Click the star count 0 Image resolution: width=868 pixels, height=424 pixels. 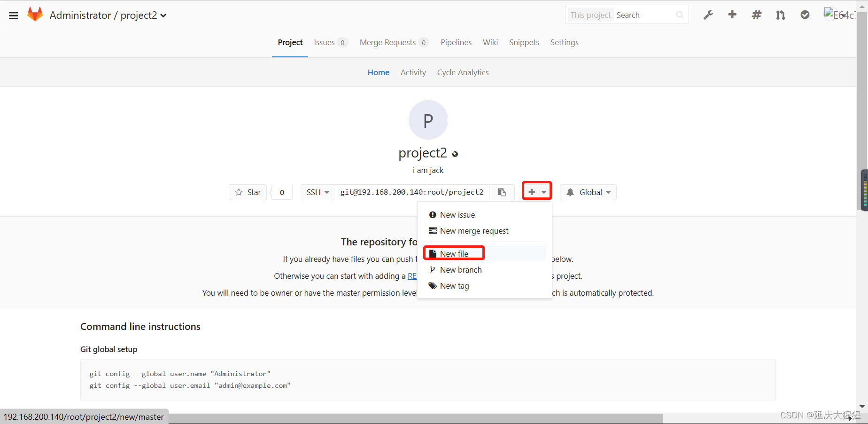coord(282,192)
